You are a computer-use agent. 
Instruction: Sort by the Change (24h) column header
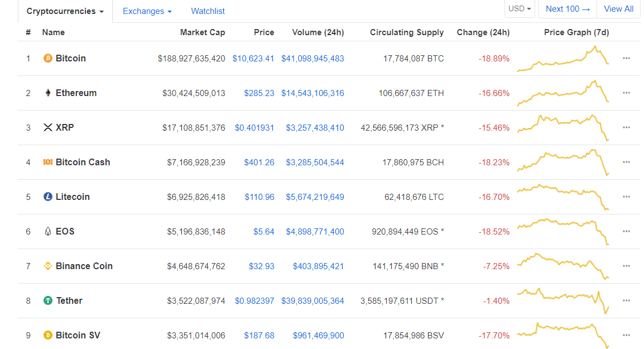[x=483, y=32]
